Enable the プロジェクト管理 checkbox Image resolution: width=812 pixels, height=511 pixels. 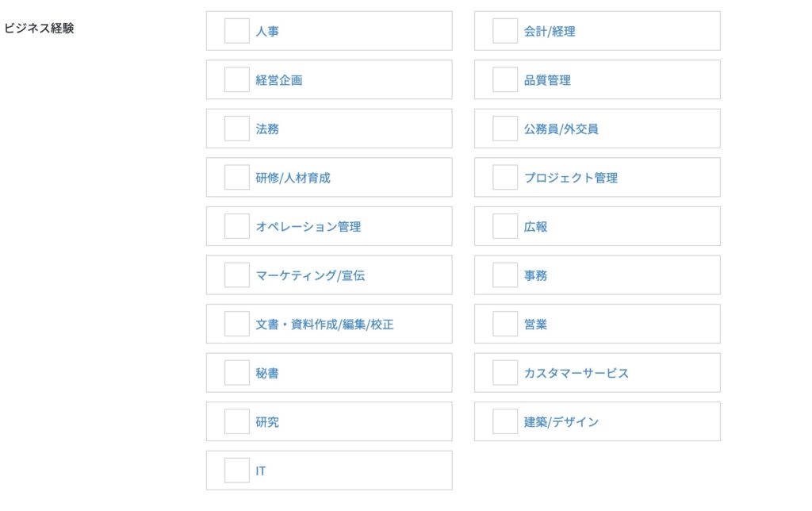(x=504, y=178)
